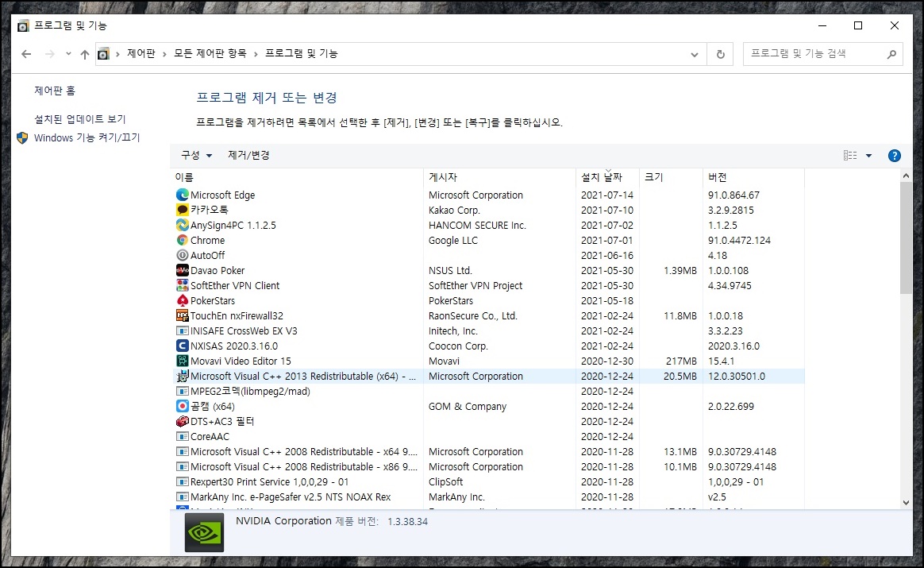The image size is (924, 568).
Task: Click the AutoOff program icon
Action: click(183, 255)
